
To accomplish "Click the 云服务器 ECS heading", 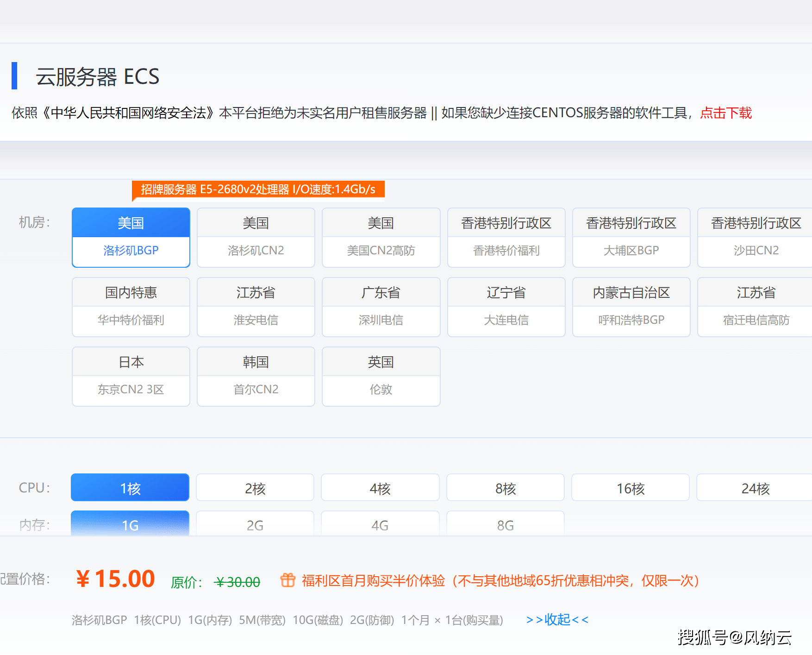I will click(x=98, y=76).
